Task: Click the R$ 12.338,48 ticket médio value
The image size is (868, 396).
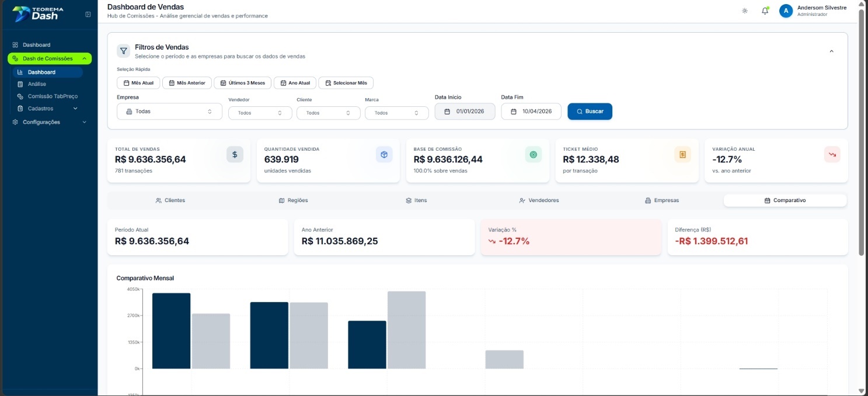Action: 591,159
